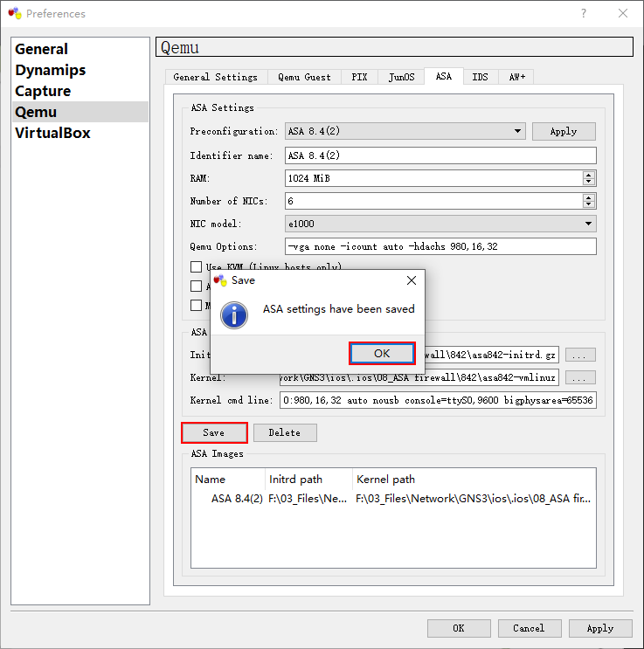The width and height of the screenshot is (644, 649).
Task: Select Capture in the preferences list
Action: click(80, 91)
